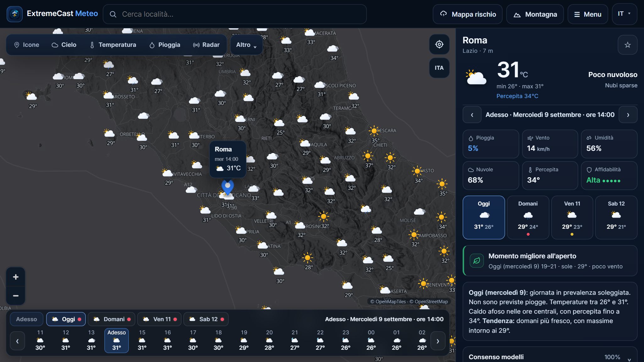Click the weather icon at Orbetello

point(141,137)
